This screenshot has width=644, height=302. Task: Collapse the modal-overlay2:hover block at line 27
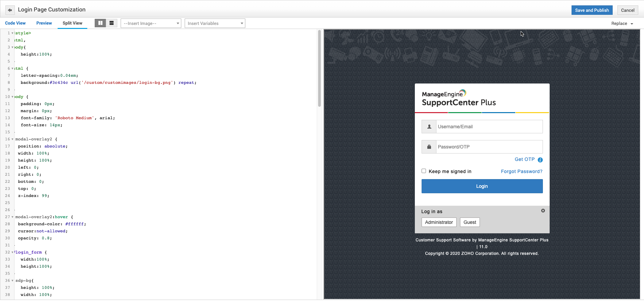pyautogui.click(x=12, y=217)
